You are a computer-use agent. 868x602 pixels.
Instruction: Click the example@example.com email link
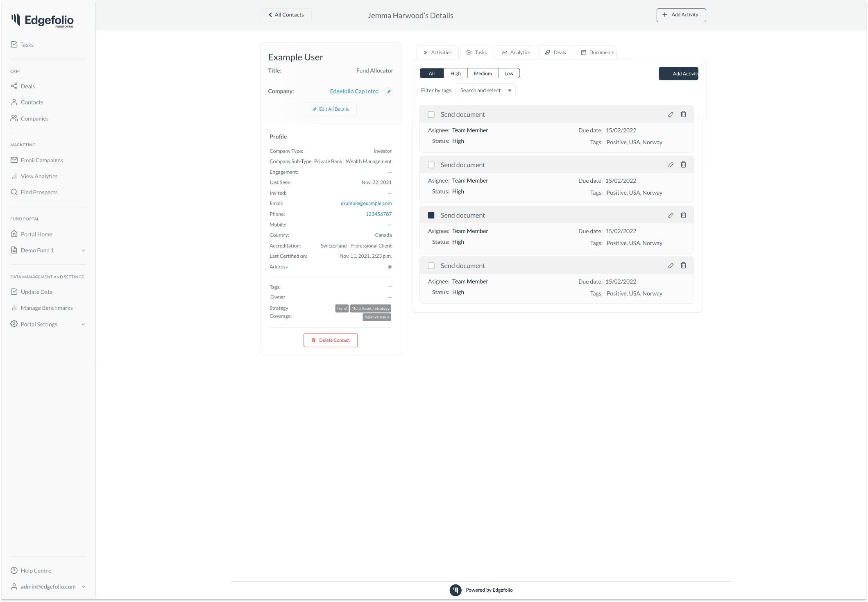click(366, 203)
